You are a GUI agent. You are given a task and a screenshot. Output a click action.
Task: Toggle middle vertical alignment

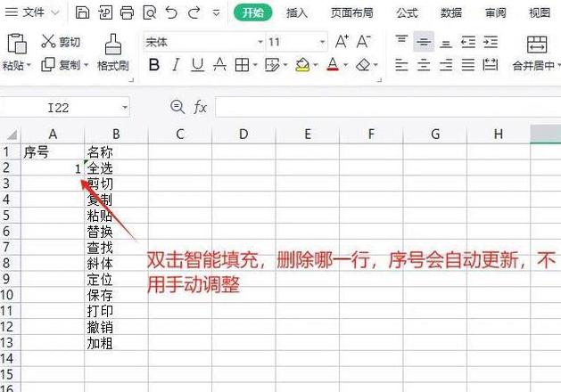click(x=424, y=42)
